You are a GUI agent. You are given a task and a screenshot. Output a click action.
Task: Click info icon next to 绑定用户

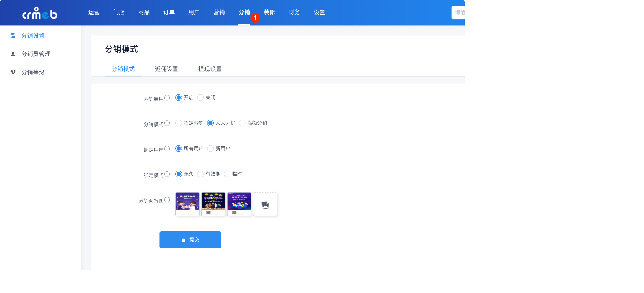click(167, 149)
